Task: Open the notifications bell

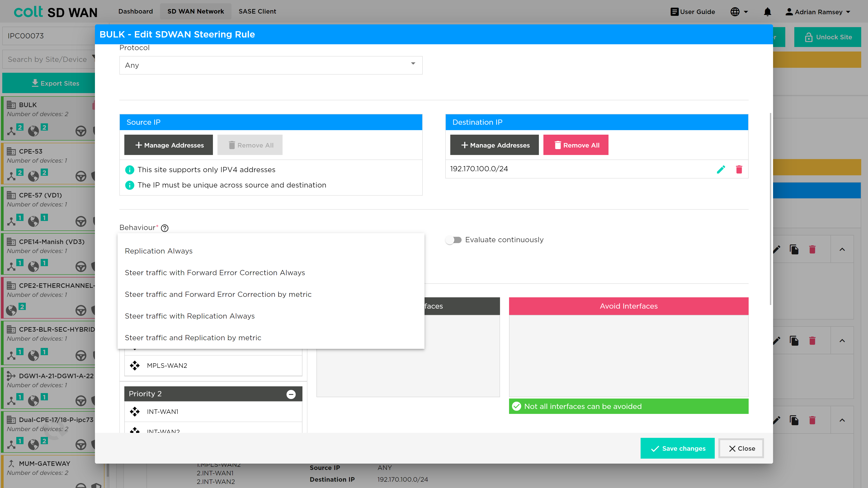Action: pos(767,12)
